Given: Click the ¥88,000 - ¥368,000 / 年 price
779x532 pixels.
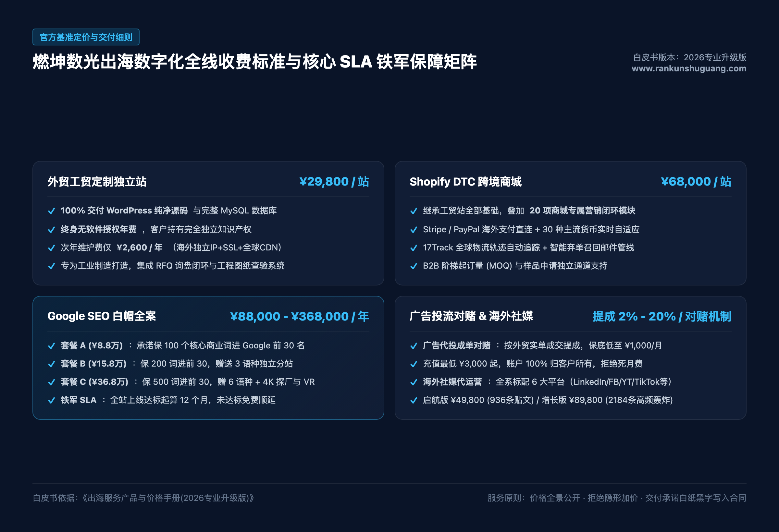Looking at the screenshot, I should coord(299,317).
